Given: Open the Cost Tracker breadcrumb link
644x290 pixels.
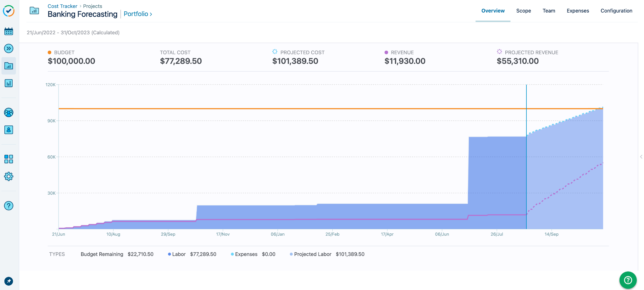Looking at the screenshot, I should tap(62, 6).
